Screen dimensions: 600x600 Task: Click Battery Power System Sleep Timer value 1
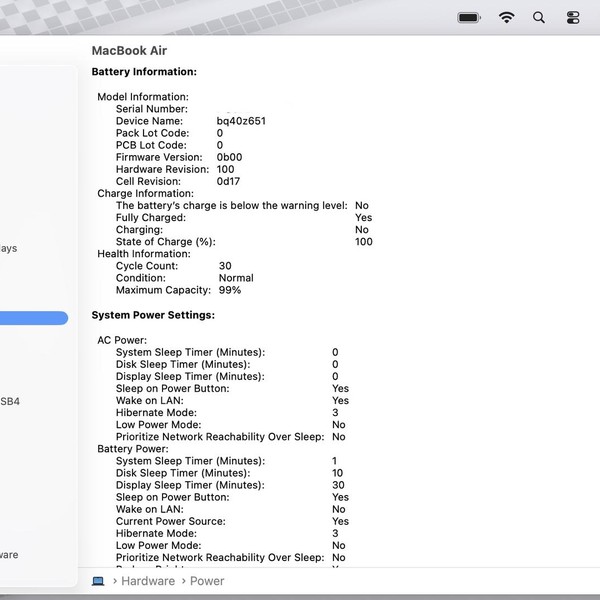pos(334,461)
